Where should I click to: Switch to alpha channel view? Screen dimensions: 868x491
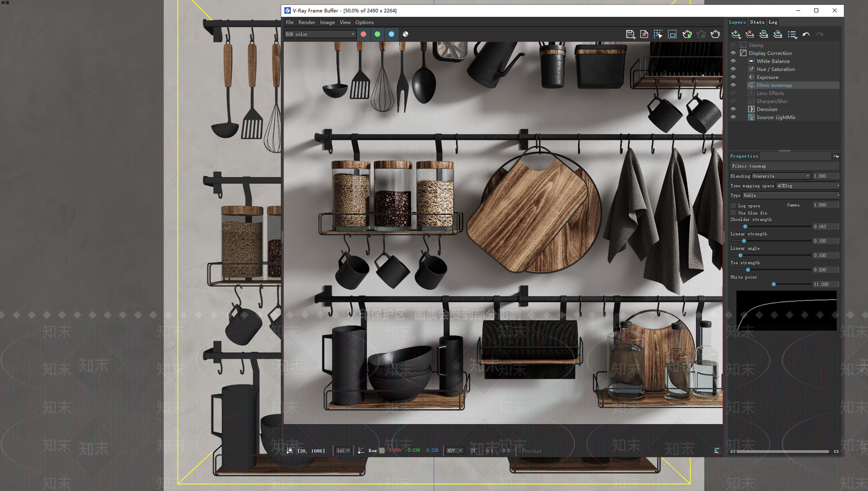(x=405, y=34)
